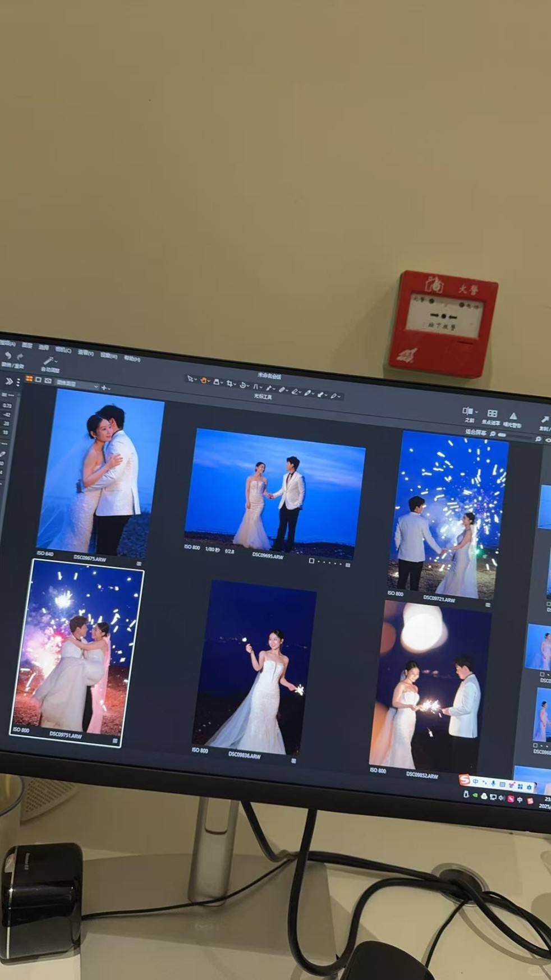Click the focus mask grid icon

493,413
